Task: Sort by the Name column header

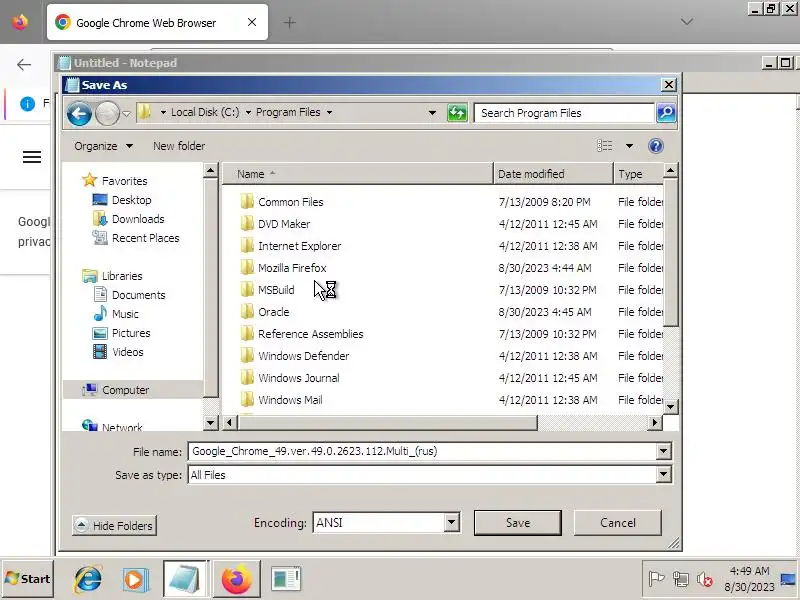Action: (x=358, y=174)
